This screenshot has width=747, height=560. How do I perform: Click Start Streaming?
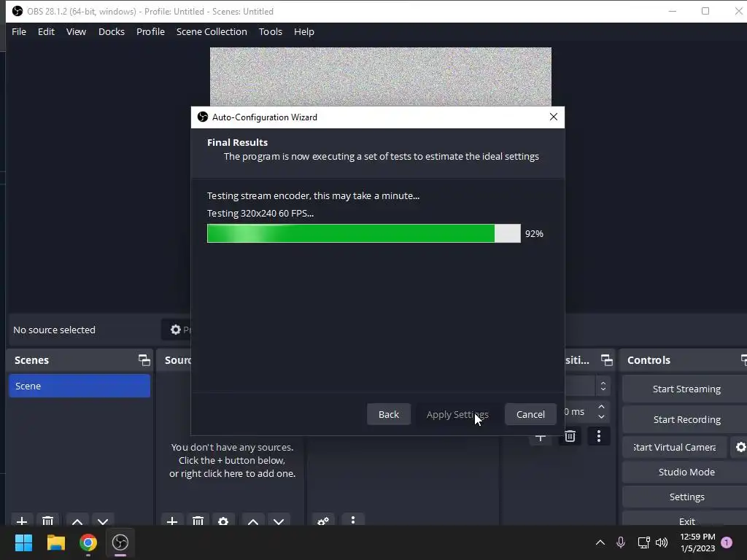pyautogui.click(x=686, y=389)
